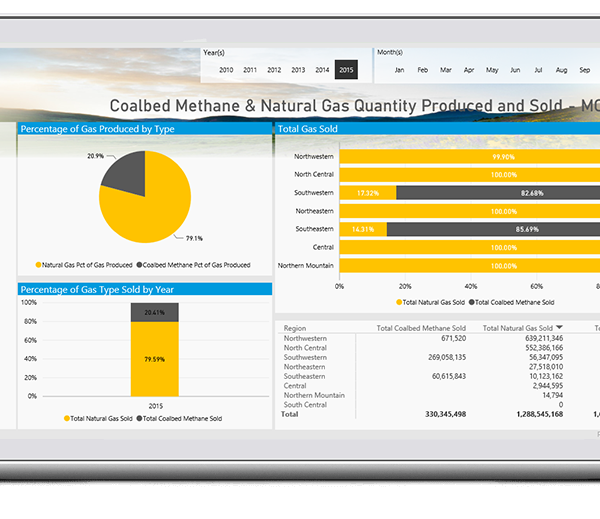Pick Apr in the Month slicer
The height and width of the screenshot is (519, 600).
click(x=468, y=70)
